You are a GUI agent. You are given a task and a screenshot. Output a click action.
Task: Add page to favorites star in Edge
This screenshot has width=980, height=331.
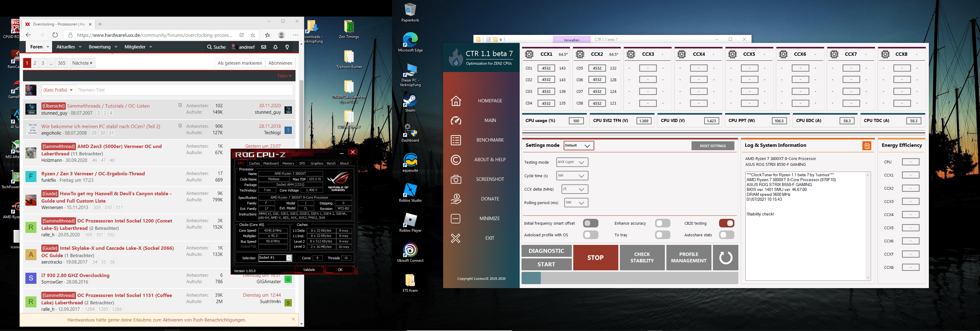click(x=253, y=35)
